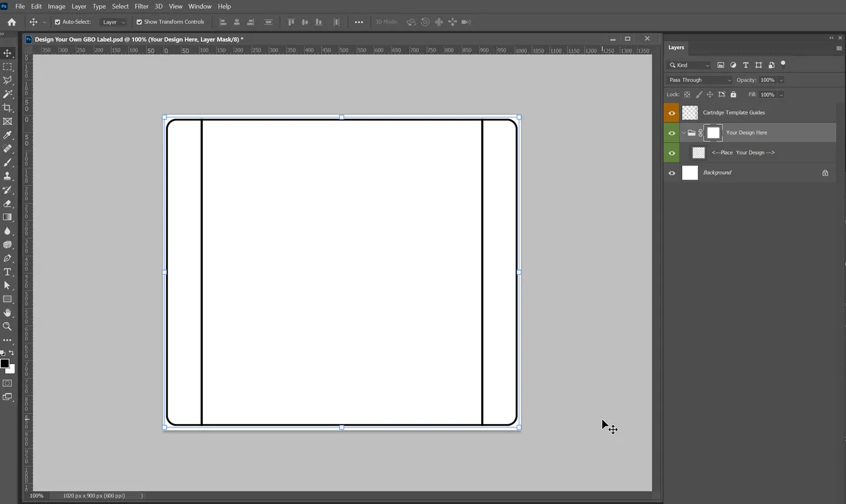Hide the Background layer
Viewport: 846px width, 504px height.
672,172
